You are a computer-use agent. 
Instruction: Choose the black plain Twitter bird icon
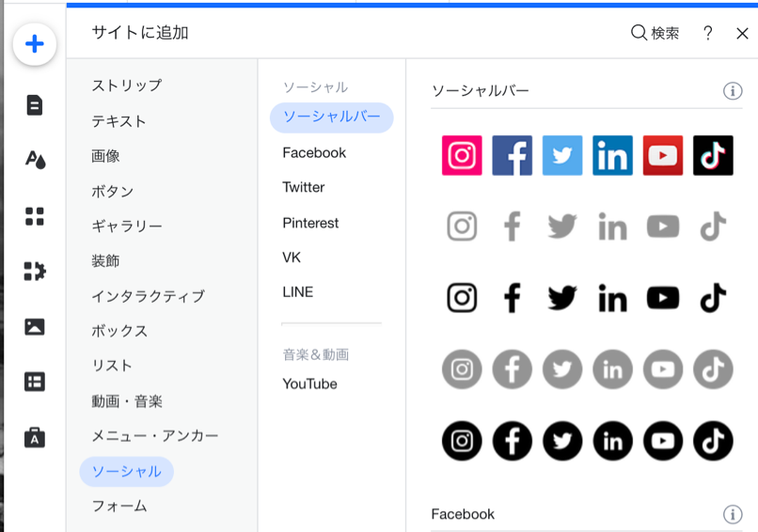(x=562, y=298)
